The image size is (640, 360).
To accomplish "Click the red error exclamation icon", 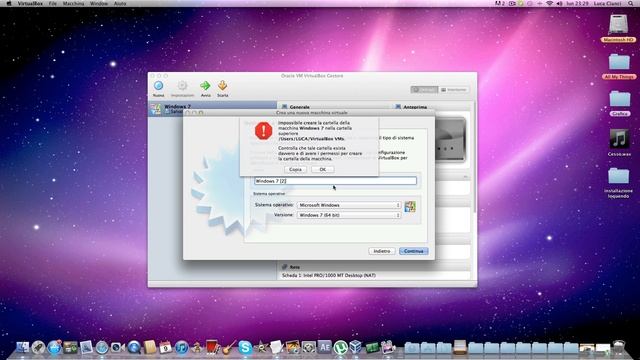I will [264, 131].
